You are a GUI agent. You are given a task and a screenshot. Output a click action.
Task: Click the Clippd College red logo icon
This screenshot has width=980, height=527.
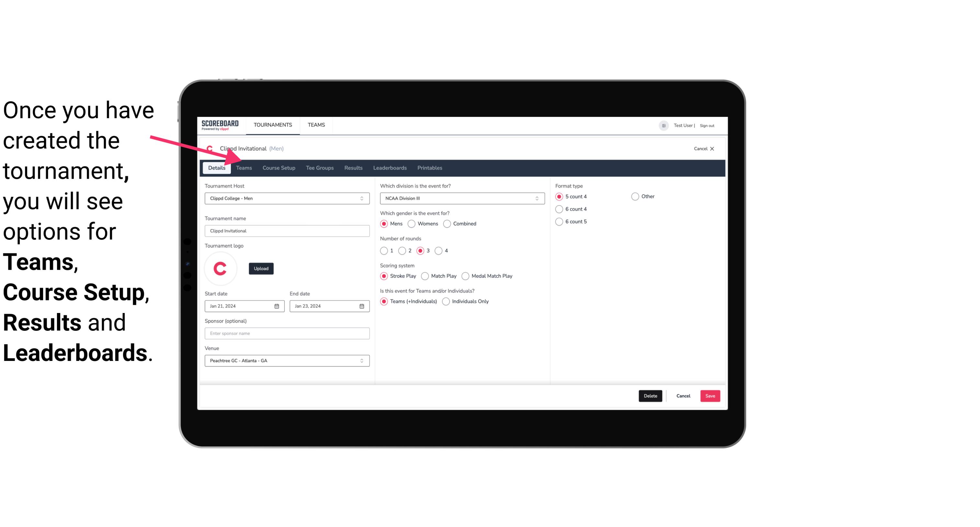[221, 267]
